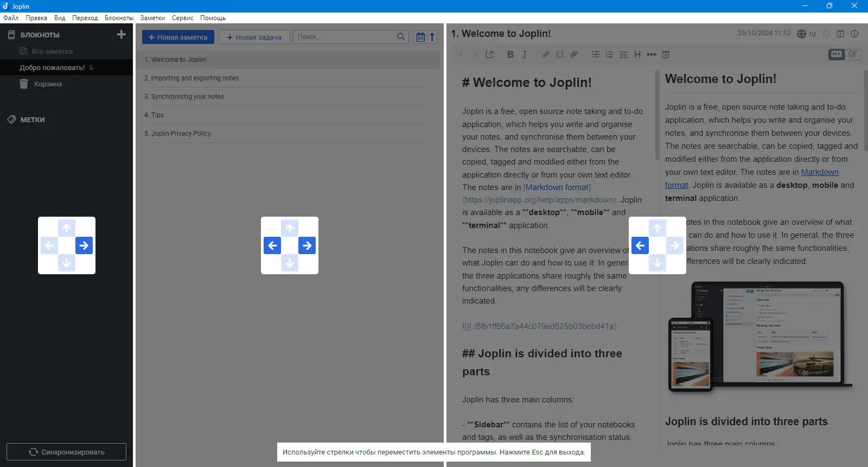Open the Сервис menu
Image resolution: width=868 pixels, height=467 pixels.
(x=183, y=18)
